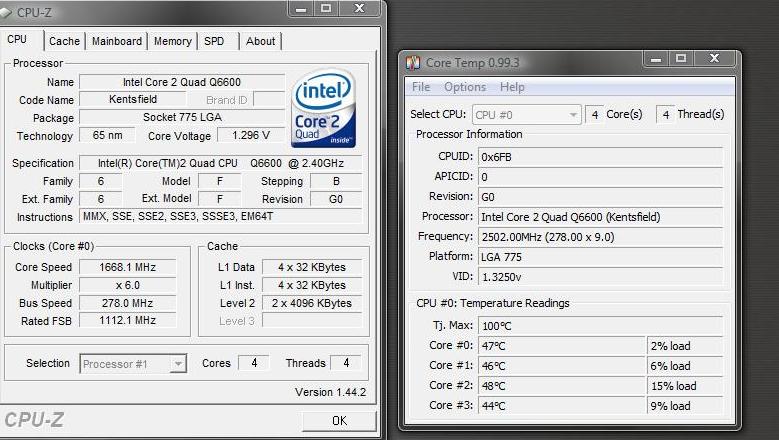The image size is (779, 440).
Task: Minimize the CPU-Z window
Action: coord(301,8)
